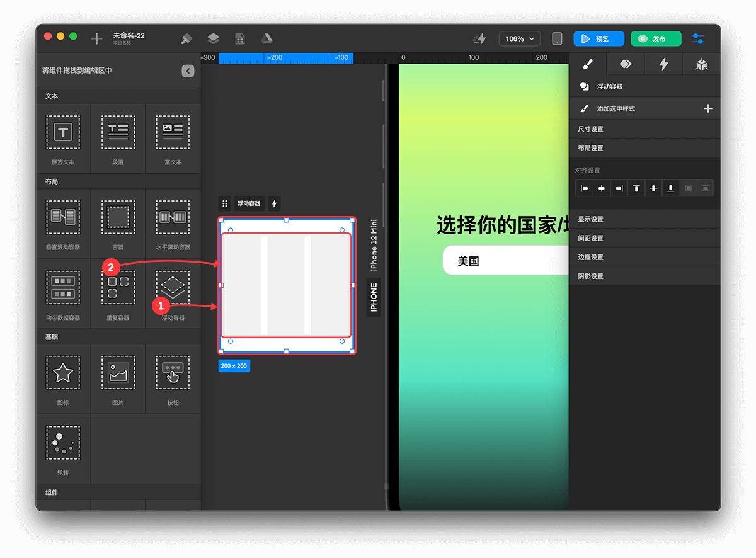This screenshot has width=756, height=558.
Task: Click the 添加选中样式 row label
Action: tap(616, 109)
